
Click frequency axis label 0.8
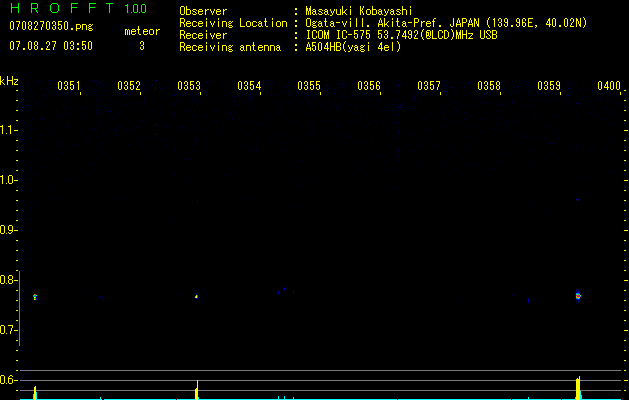7,280
